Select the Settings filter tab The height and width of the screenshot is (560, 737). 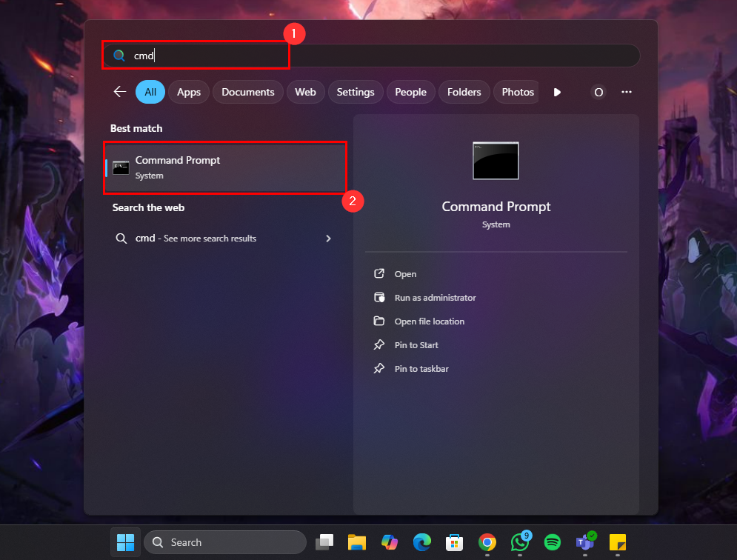tap(356, 92)
